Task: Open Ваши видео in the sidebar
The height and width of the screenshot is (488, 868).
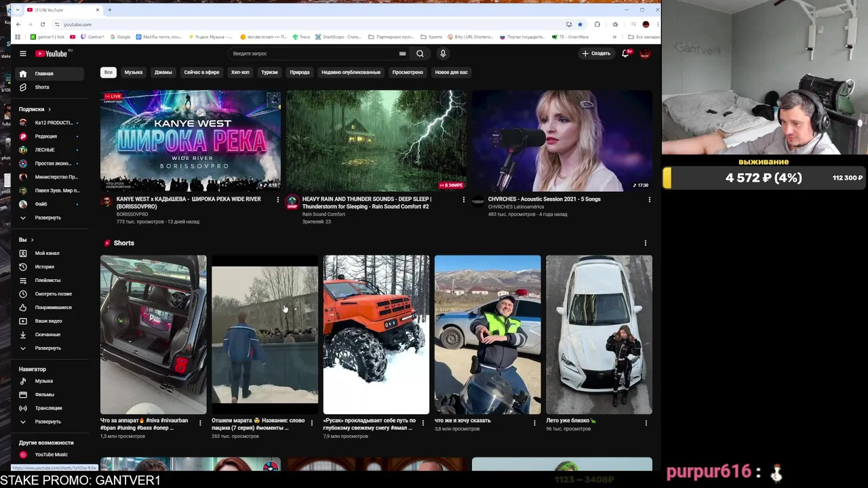Action: click(x=49, y=321)
